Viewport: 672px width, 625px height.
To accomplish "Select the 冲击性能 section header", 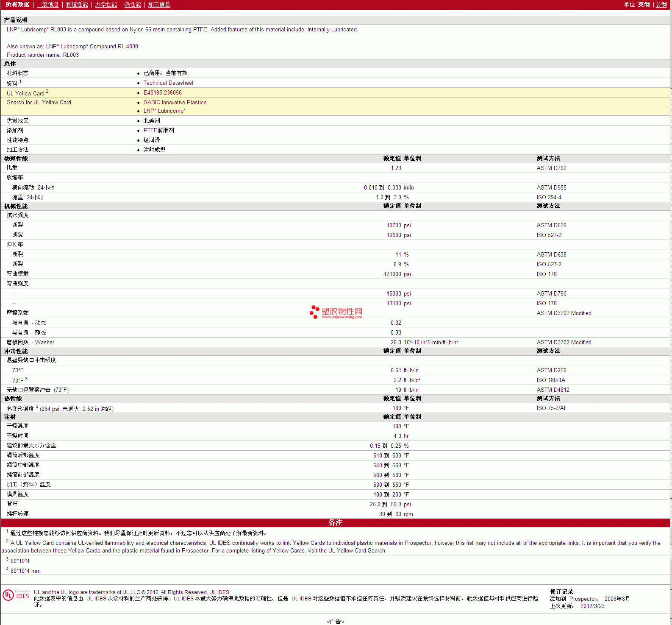I will [16, 351].
